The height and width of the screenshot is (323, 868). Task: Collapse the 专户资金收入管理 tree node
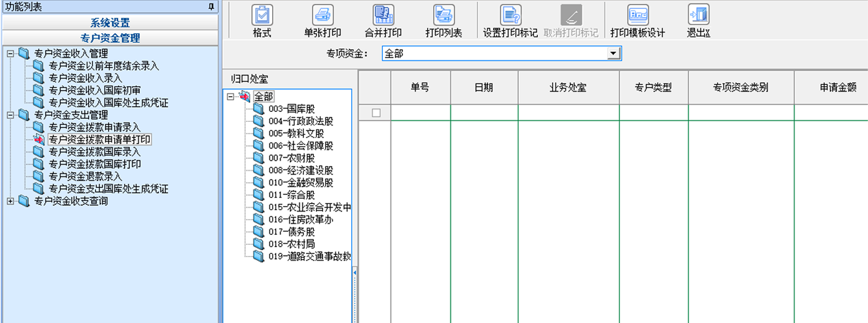click(x=10, y=54)
